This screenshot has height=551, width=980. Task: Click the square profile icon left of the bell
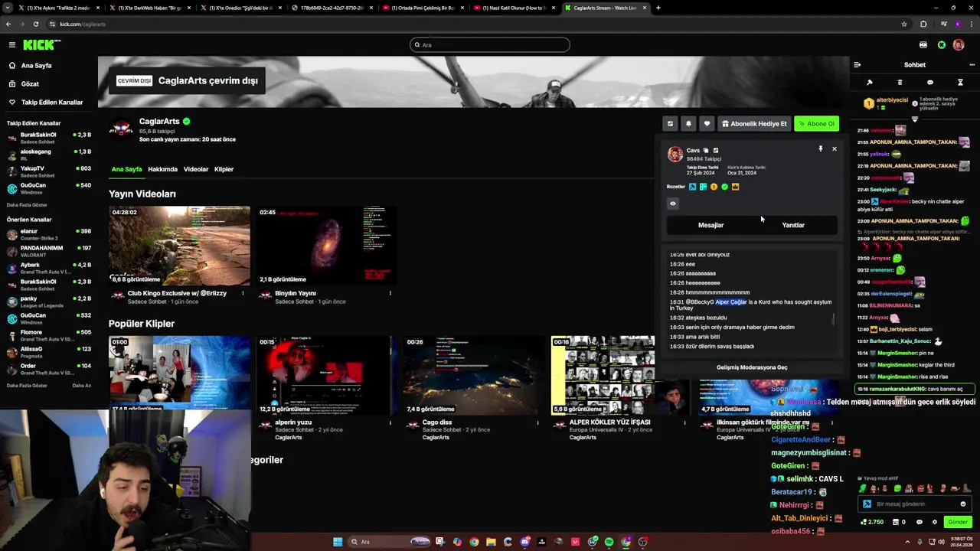(670, 124)
